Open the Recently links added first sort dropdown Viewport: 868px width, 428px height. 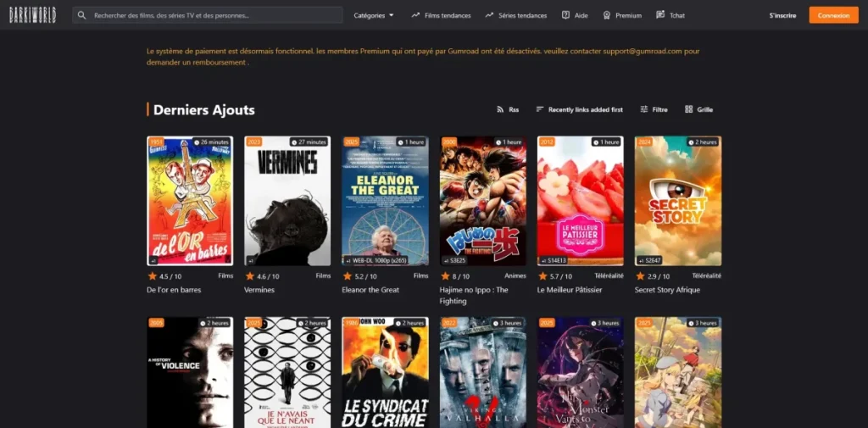(579, 109)
